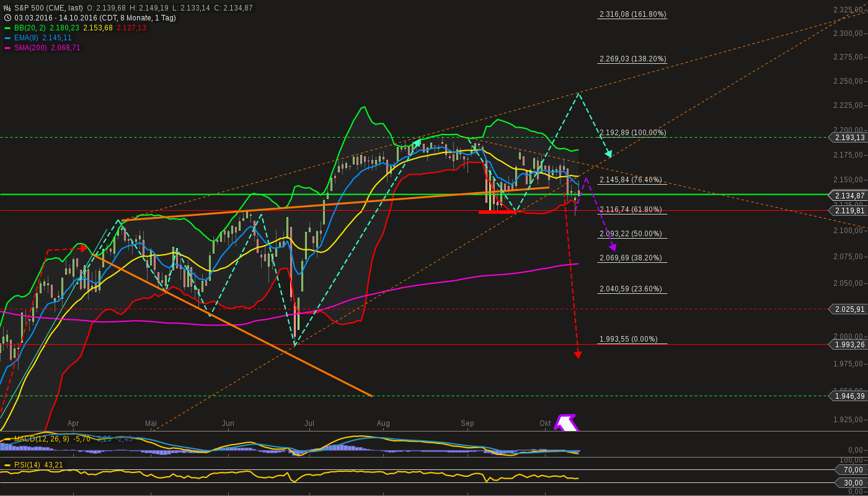Image resolution: width=868 pixels, height=496 pixels.
Task: Click the clock icon before the date range
Action: pyautogui.click(x=7, y=18)
